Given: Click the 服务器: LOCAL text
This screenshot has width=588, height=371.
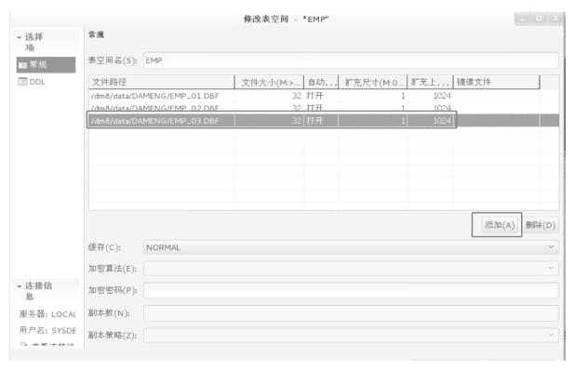Looking at the screenshot, I should 47,314.
